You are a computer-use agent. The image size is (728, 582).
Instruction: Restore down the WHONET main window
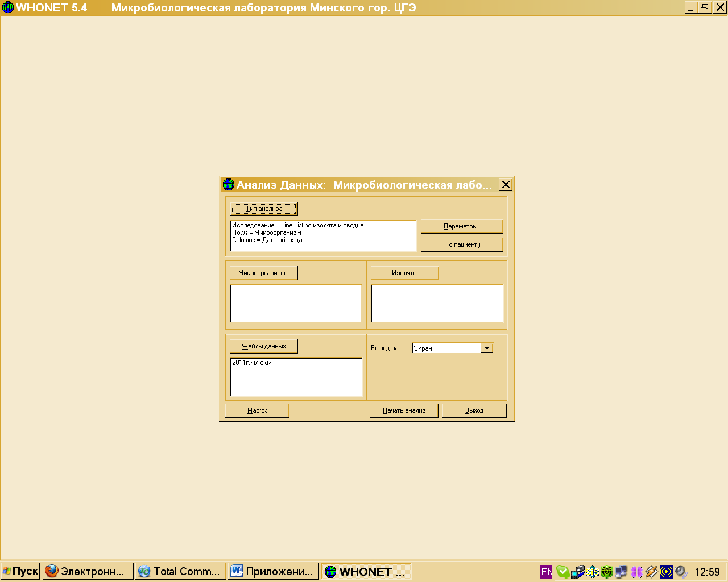click(705, 7)
